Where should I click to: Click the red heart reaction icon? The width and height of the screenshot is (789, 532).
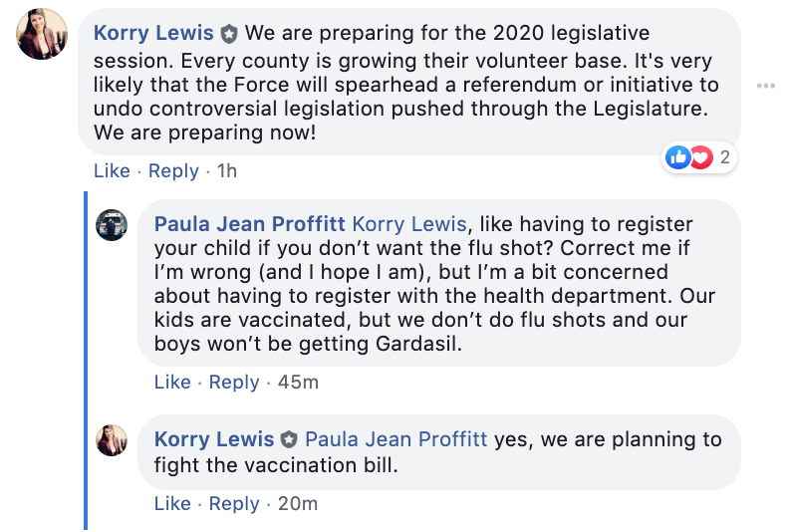[x=701, y=157]
